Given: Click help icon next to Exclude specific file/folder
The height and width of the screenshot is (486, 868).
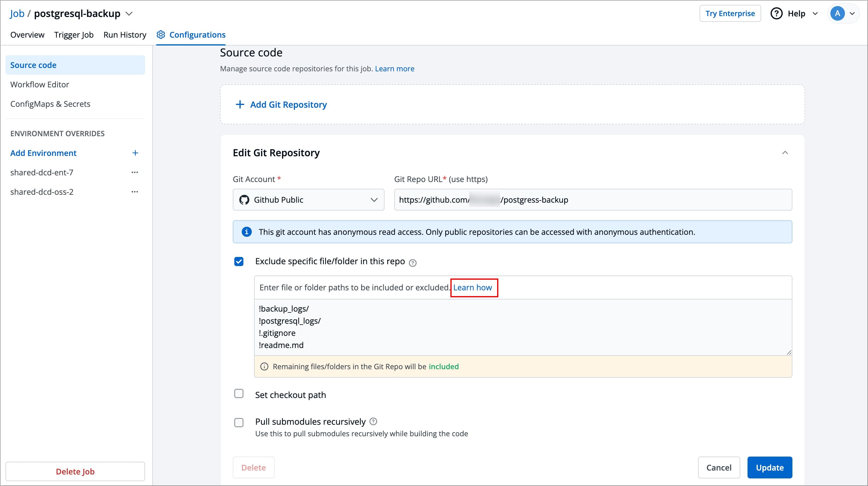Looking at the screenshot, I should click(x=412, y=263).
